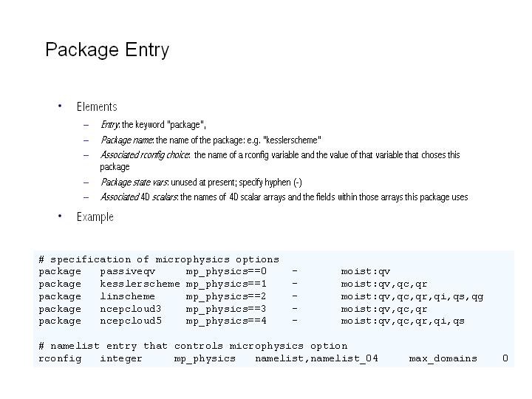Click the "moist:qv,qc,qr,qi,qs,qg" scalar list
The width and height of the screenshot is (532, 399).
pos(412,296)
